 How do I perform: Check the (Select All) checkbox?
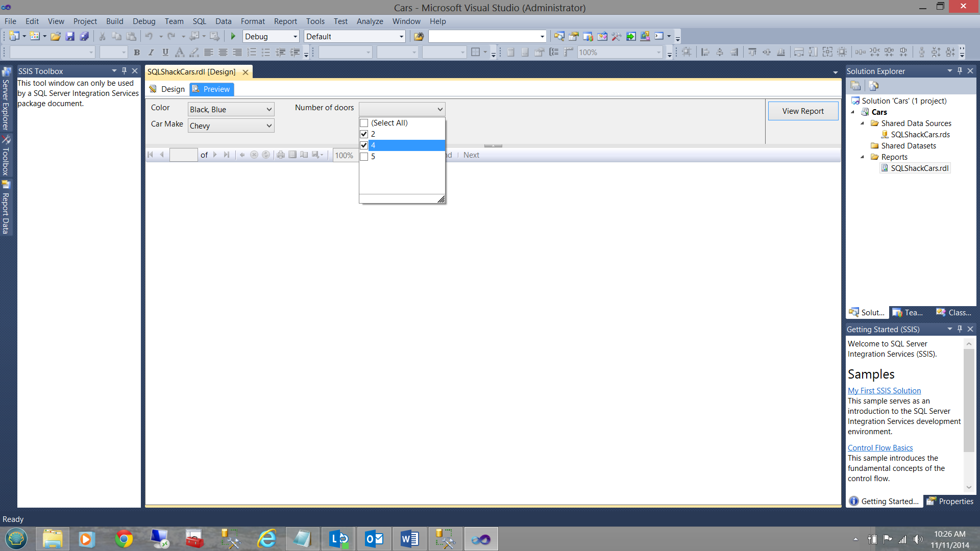click(x=364, y=123)
